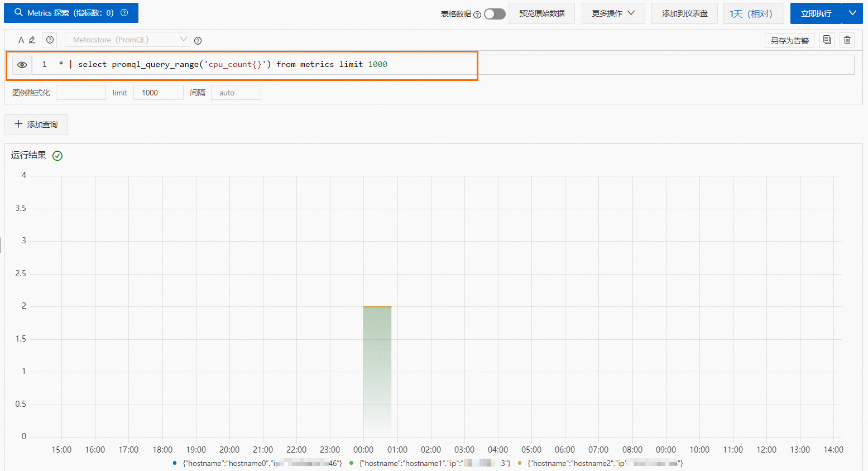
Task: Toggle the 表格数据 switch
Action: tap(495, 14)
